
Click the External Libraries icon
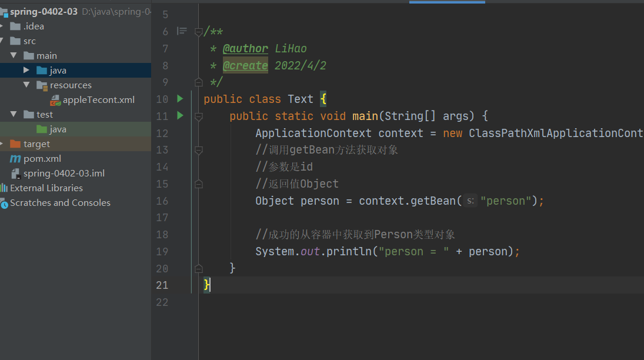point(4,188)
